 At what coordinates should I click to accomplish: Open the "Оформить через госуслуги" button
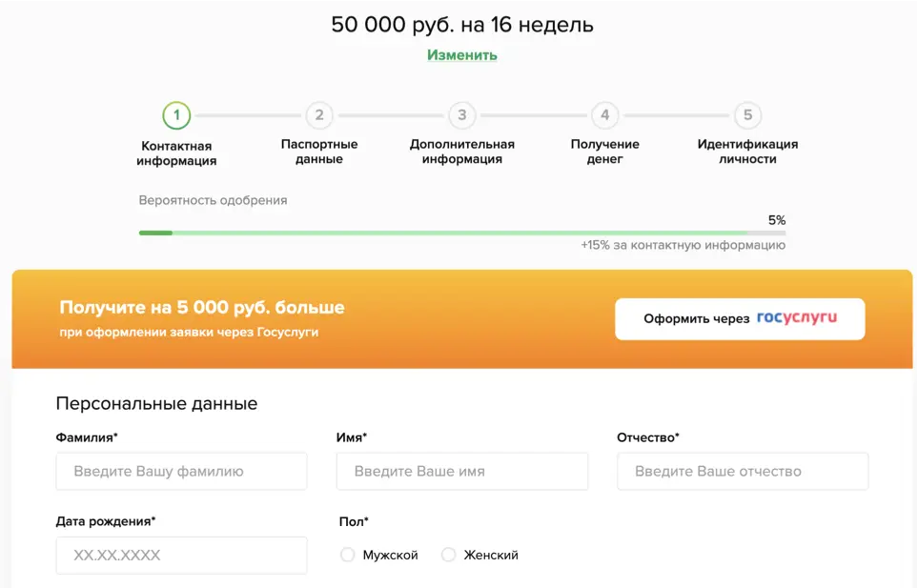pos(739,318)
